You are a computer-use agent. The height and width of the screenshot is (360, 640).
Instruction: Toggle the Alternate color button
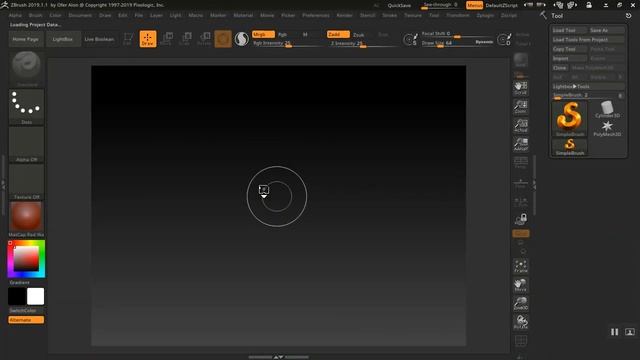coord(26,320)
